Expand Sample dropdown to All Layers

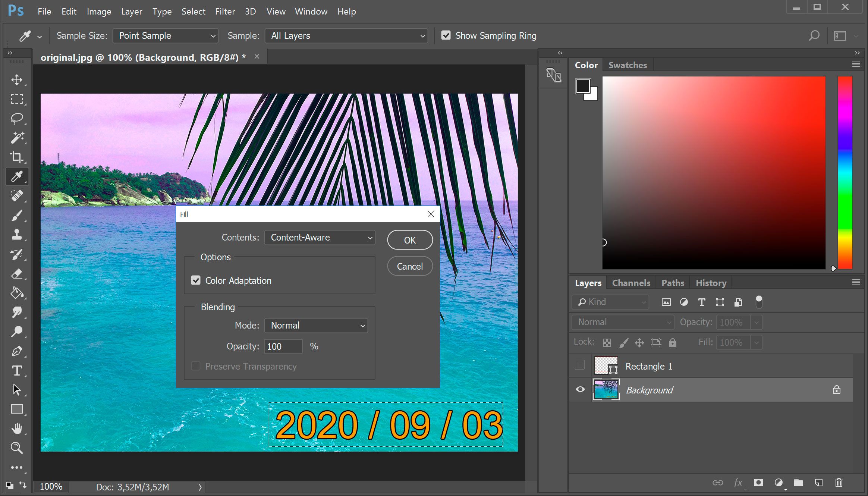pos(346,35)
